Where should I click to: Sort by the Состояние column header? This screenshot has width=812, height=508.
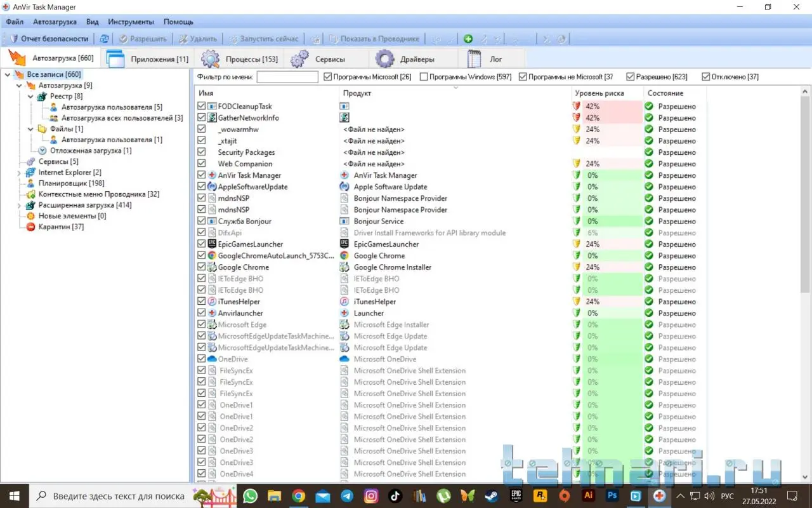click(x=675, y=93)
